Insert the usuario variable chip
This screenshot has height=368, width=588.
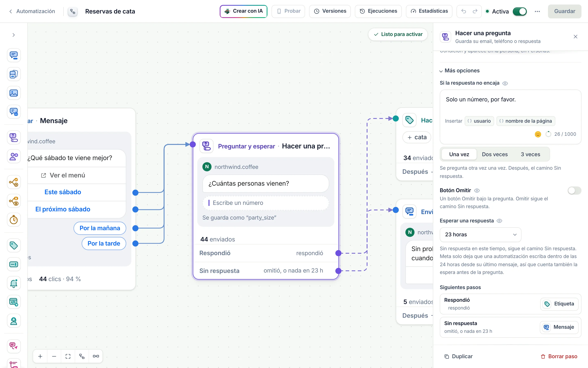click(479, 121)
